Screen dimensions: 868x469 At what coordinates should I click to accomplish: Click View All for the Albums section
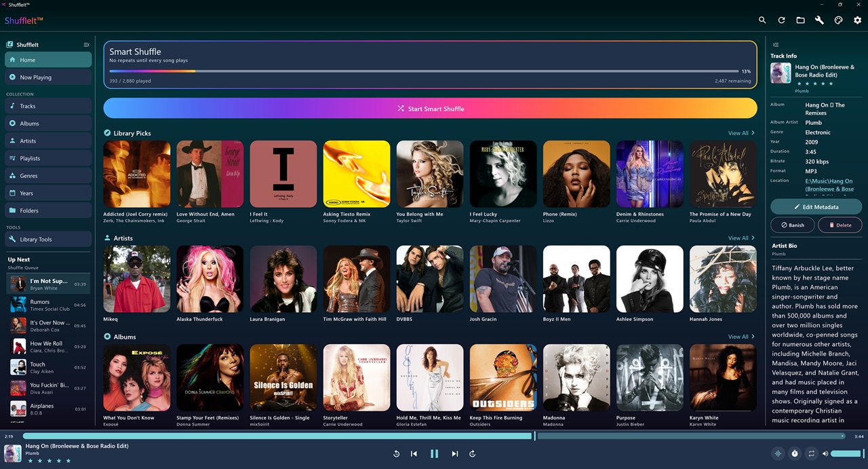(741, 337)
